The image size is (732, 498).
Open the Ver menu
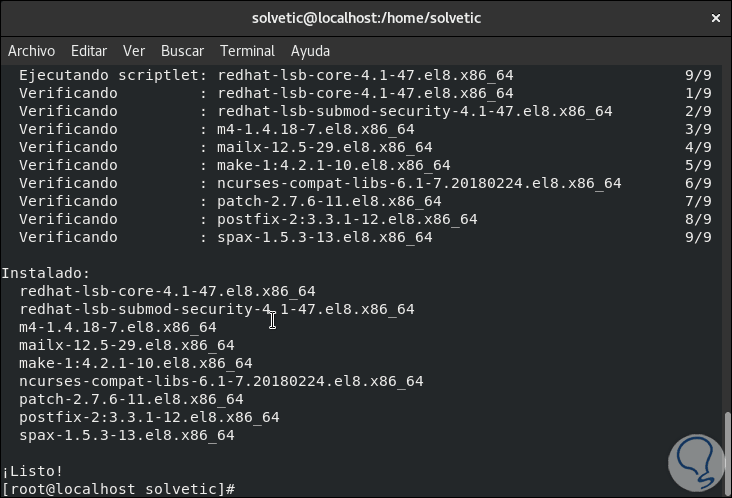[134, 51]
